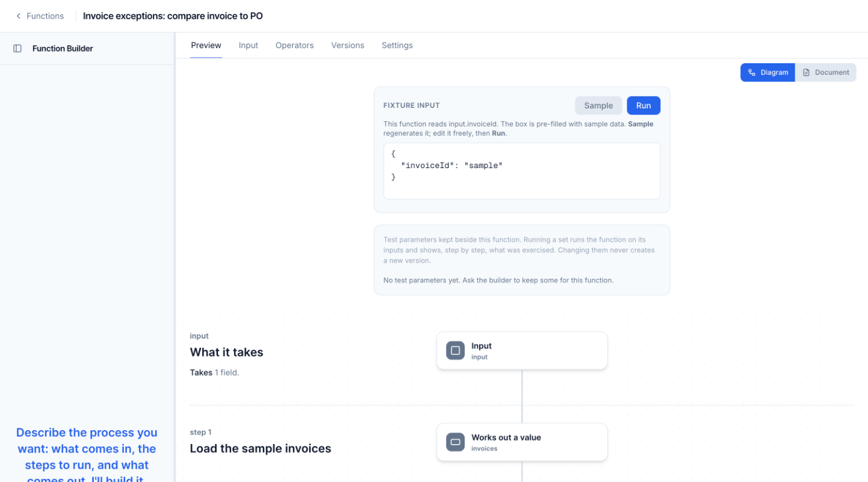The image size is (868, 482).
Task: Open the Input tab
Action: pos(248,45)
